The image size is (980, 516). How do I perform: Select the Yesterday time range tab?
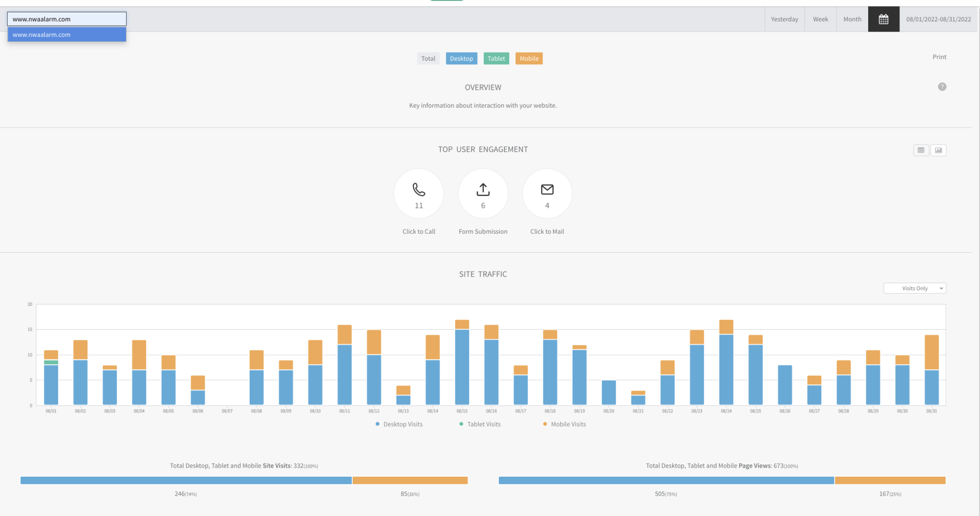pyautogui.click(x=785, y=19)
